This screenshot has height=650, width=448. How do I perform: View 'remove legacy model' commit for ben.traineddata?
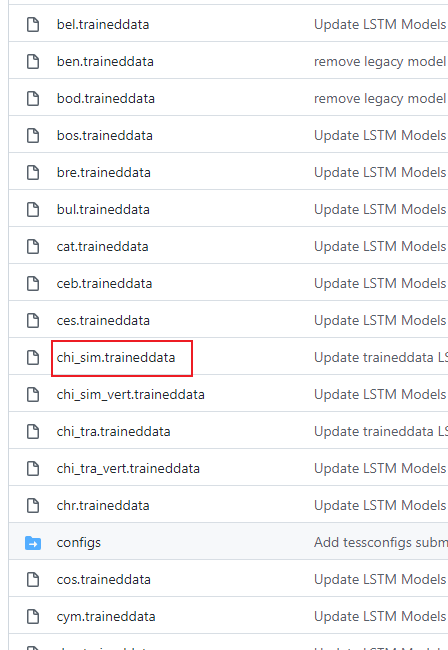pos(380,61)
